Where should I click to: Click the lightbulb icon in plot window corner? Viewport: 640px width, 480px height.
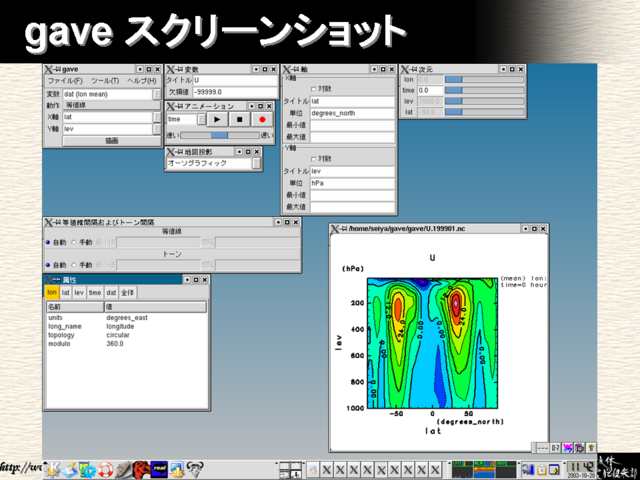click(x=591, y=448)
